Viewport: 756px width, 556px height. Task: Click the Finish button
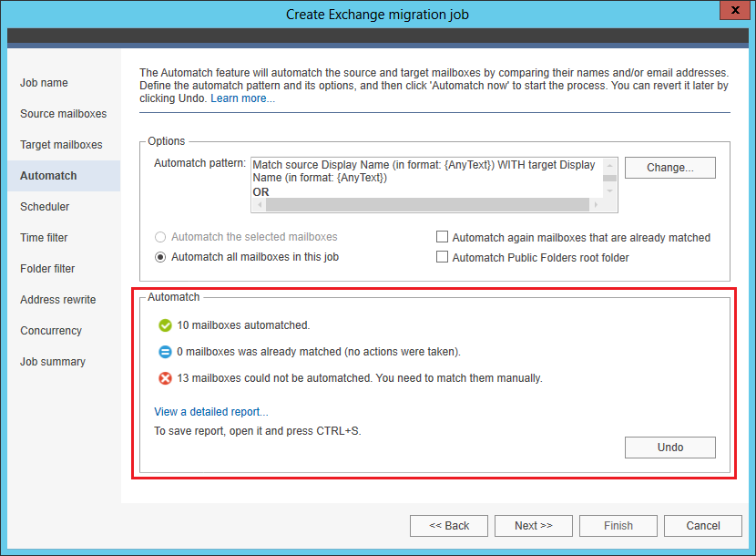pos(618,526)
